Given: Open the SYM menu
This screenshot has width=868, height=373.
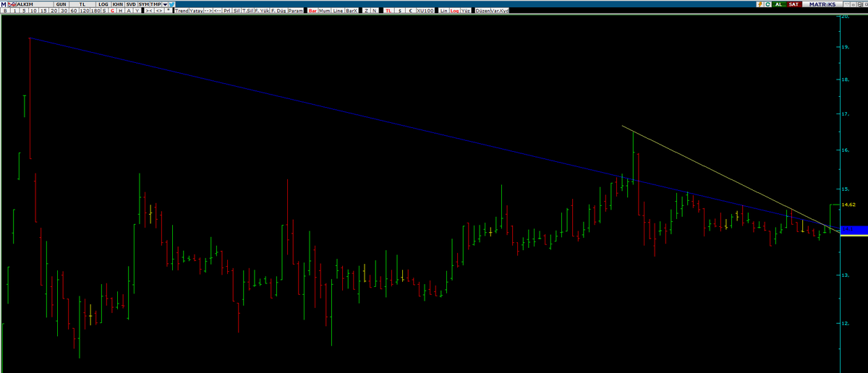Looking at the screenshot, I should 144,4.
